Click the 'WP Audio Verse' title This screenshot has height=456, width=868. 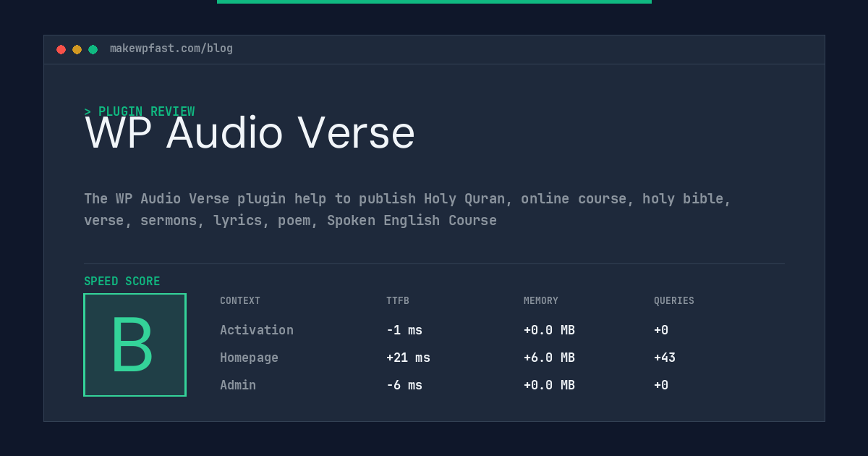click(250, 133)
